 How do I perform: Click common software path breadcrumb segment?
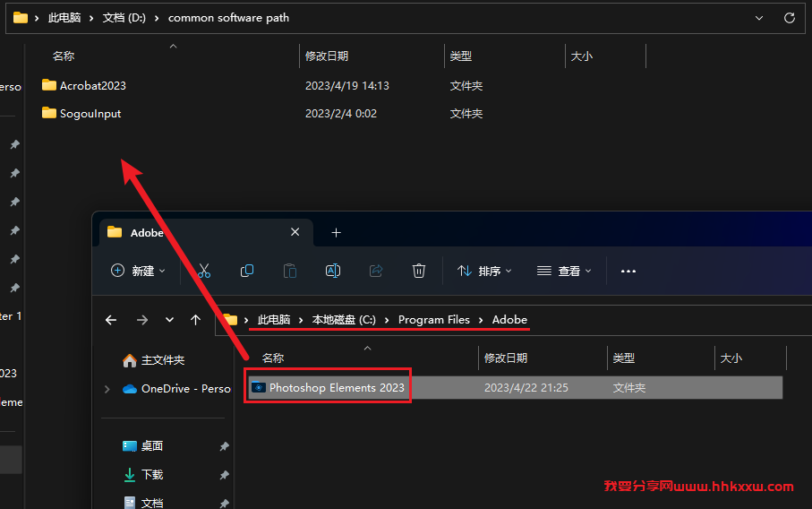[x=228, y=18]
